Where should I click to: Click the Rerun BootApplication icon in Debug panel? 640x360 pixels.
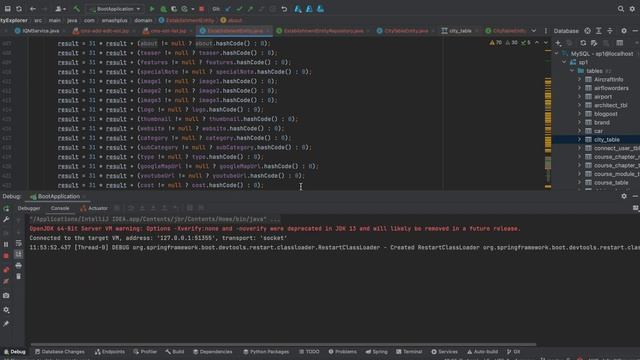tap(6, 209)
